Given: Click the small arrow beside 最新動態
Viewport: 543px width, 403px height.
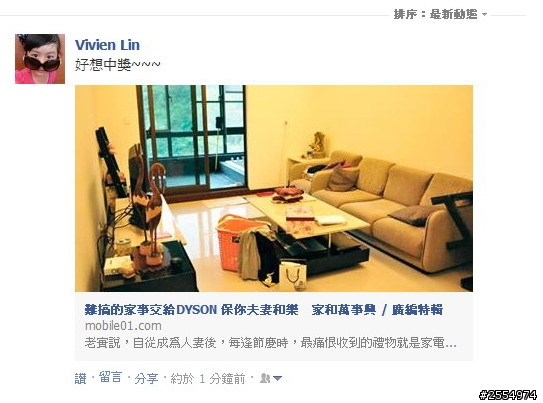Looking at the screenshot, I should pos(484,15).
